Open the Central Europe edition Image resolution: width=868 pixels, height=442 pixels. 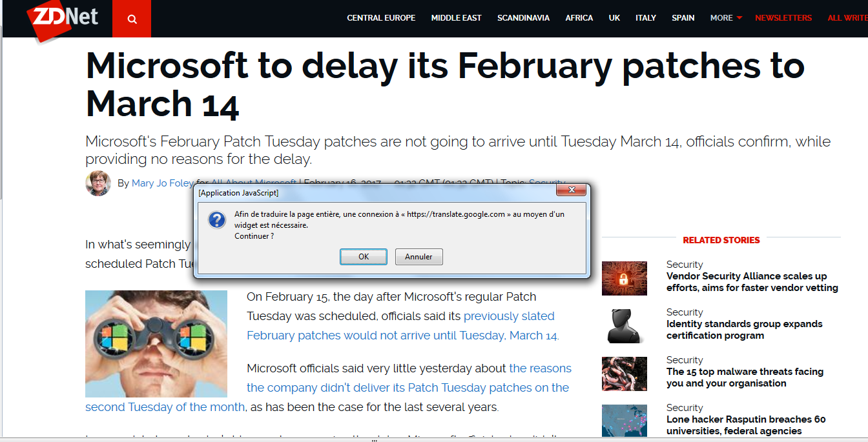click(x=381, y=18)
